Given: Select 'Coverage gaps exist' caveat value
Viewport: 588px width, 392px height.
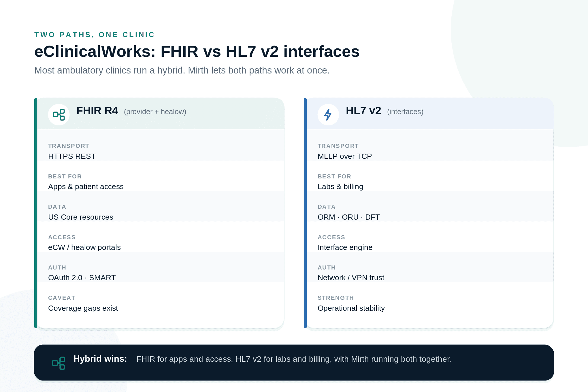Looking at the screenshot, I should pos(83,308).
